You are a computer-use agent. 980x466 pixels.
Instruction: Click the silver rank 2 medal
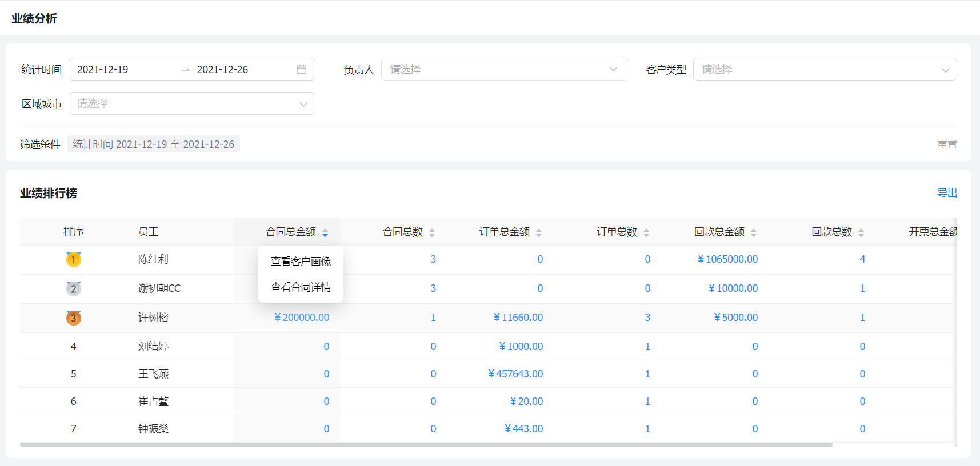(x=73, y=288)
